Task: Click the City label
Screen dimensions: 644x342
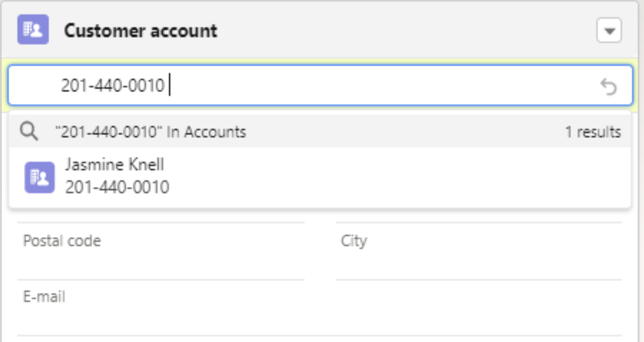Action: tap(354, 240)
